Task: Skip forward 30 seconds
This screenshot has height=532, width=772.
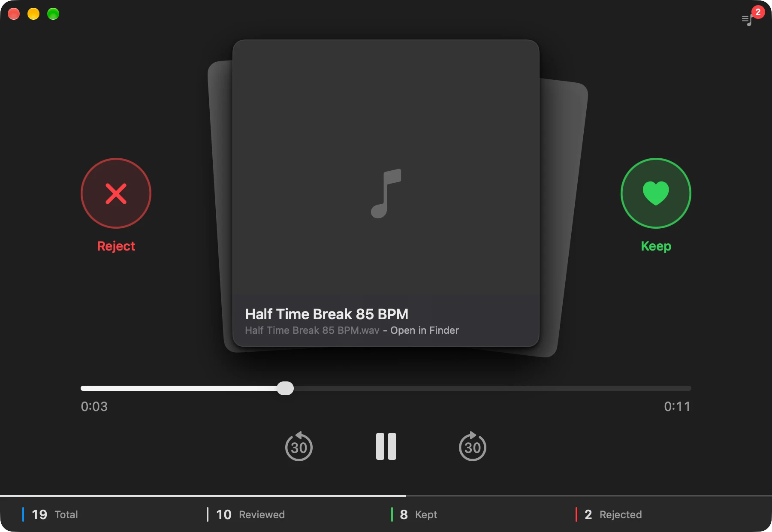Action: (473, 446)
